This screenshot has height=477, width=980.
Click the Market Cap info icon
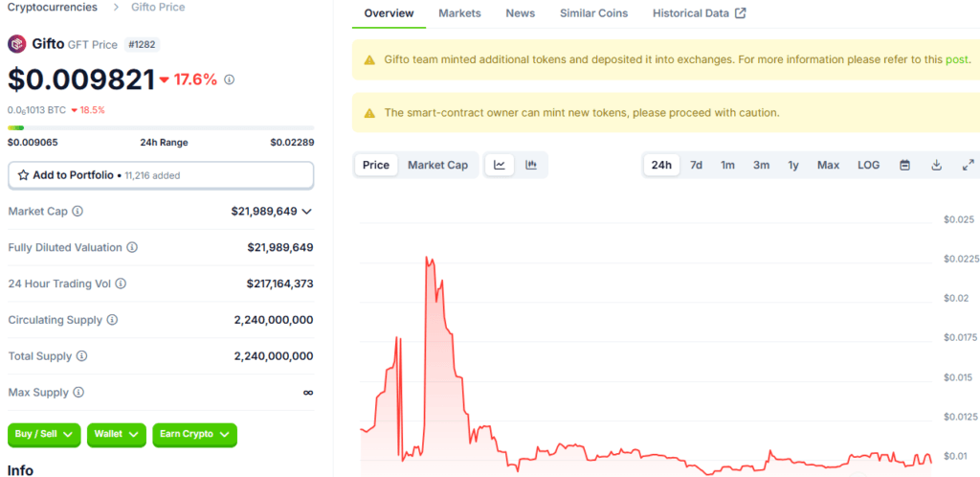tap(78, 212)
